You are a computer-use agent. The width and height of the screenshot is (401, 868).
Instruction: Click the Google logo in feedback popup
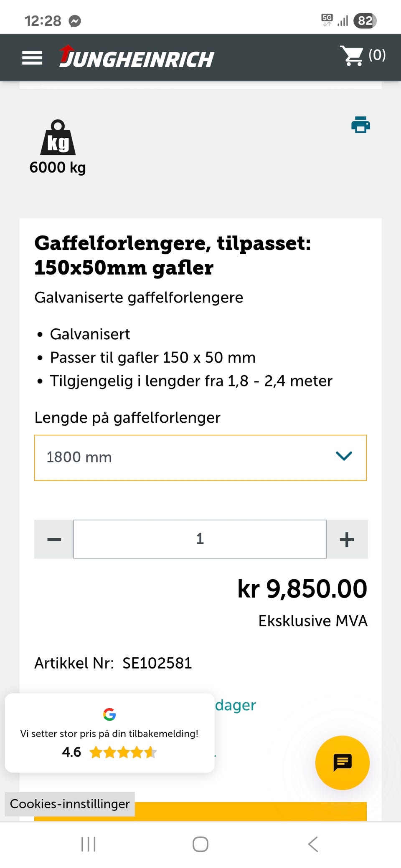109,714
